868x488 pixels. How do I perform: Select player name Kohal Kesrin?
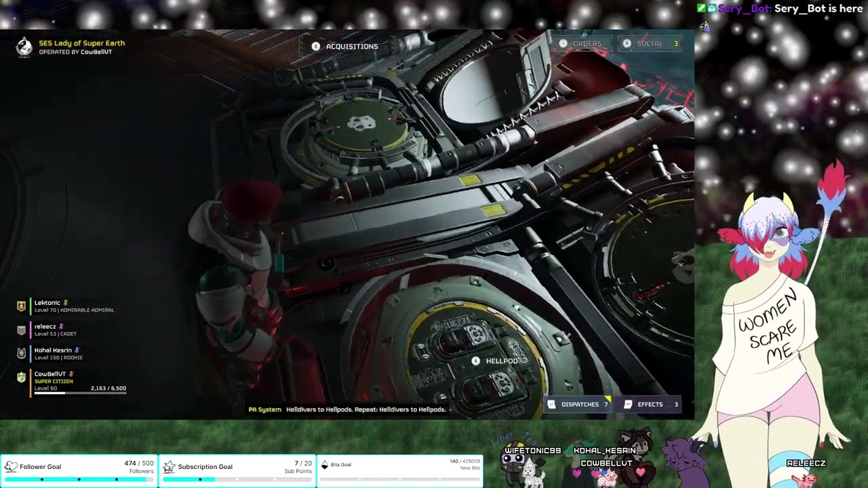pyautogui.click(x=53, y=350)
